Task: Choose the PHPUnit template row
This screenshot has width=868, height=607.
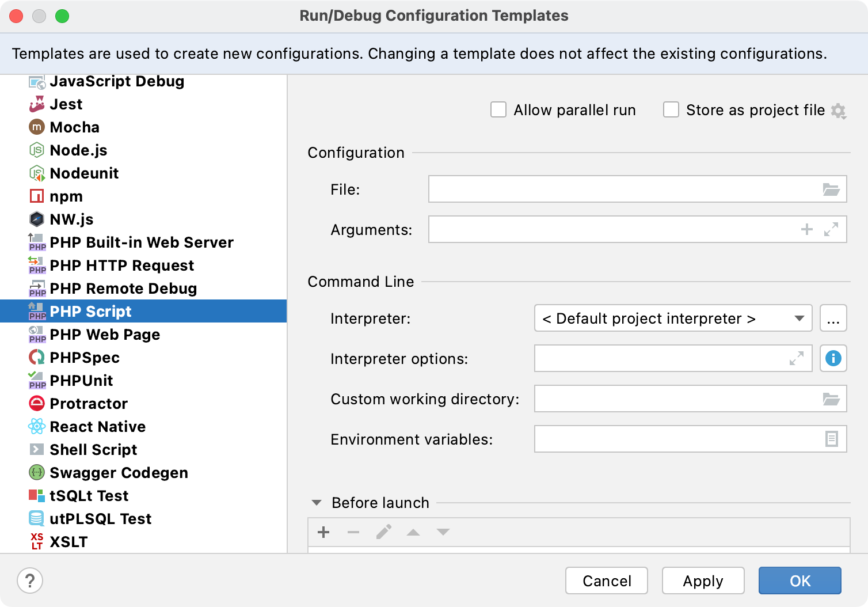Action: click(143, 381)
